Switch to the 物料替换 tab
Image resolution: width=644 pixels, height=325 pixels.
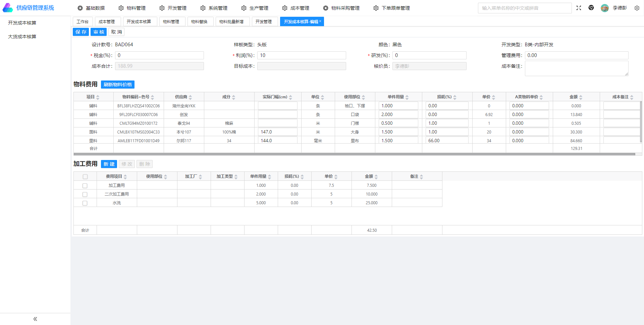(x=199, y=22)
